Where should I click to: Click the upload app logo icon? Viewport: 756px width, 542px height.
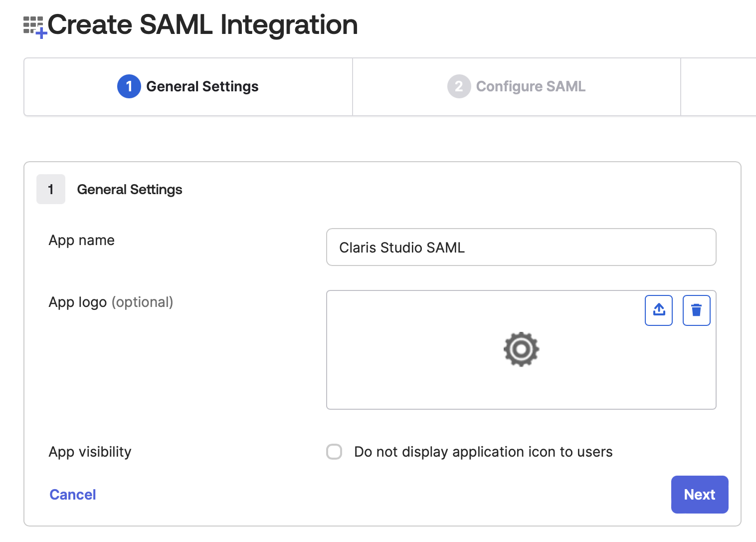click(x=658, y=310)
